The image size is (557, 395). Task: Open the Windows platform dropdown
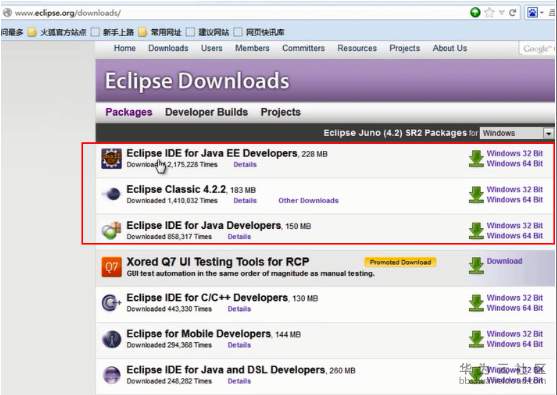point(517,133)
